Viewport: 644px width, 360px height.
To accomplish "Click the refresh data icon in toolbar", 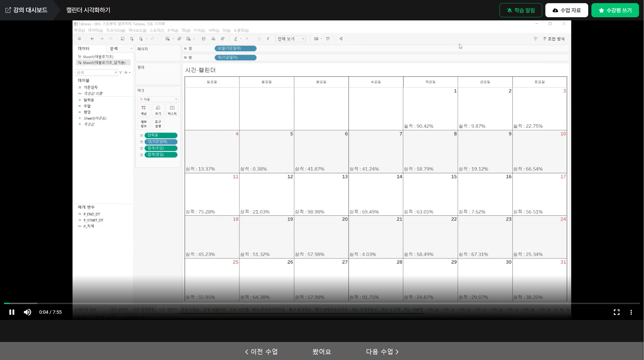I will (152, 39).
